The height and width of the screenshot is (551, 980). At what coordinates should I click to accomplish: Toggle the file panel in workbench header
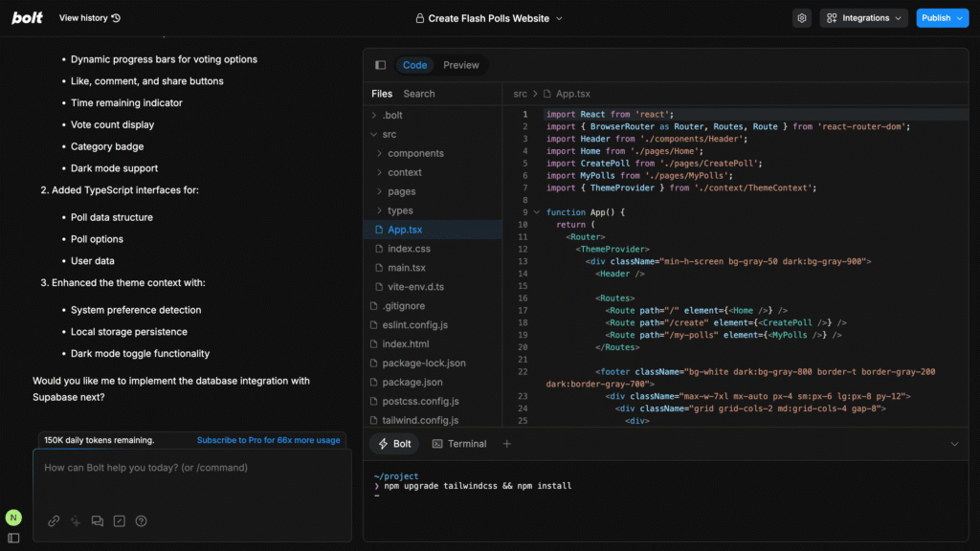380,65
